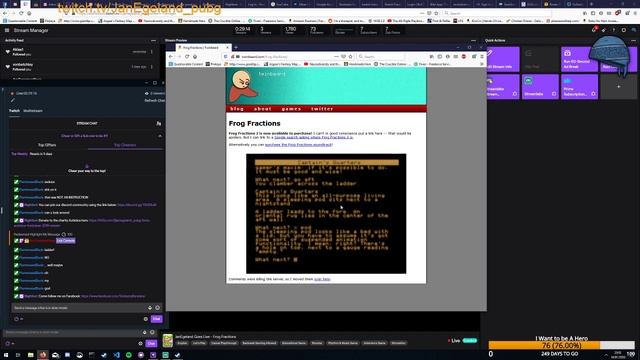
Task: Click the Frog Fractions game terminal
Action: click(326, 213)
